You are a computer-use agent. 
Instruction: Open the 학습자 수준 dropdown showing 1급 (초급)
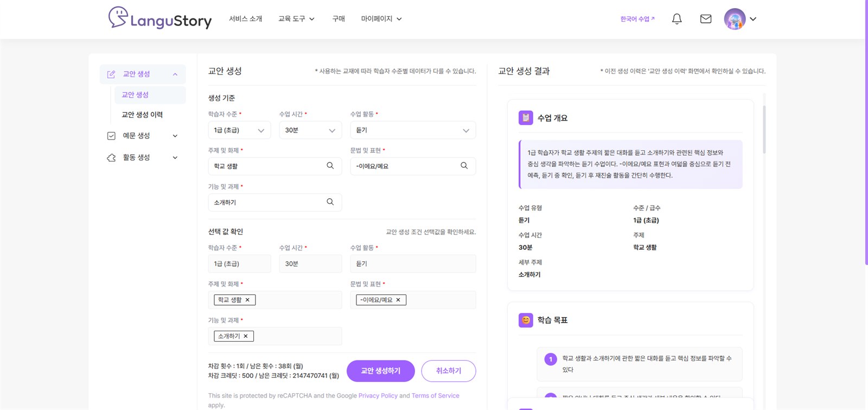239,130
